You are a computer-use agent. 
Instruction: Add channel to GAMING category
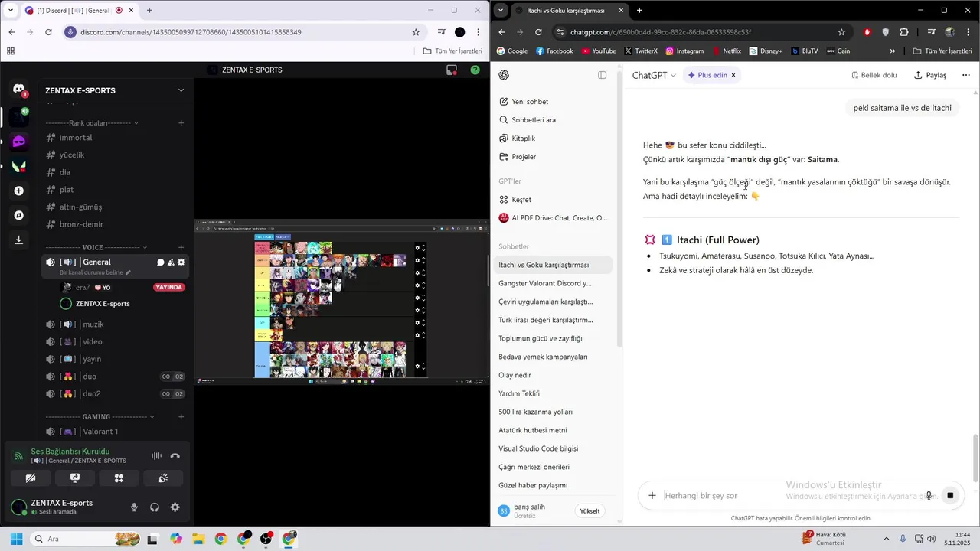181,417
